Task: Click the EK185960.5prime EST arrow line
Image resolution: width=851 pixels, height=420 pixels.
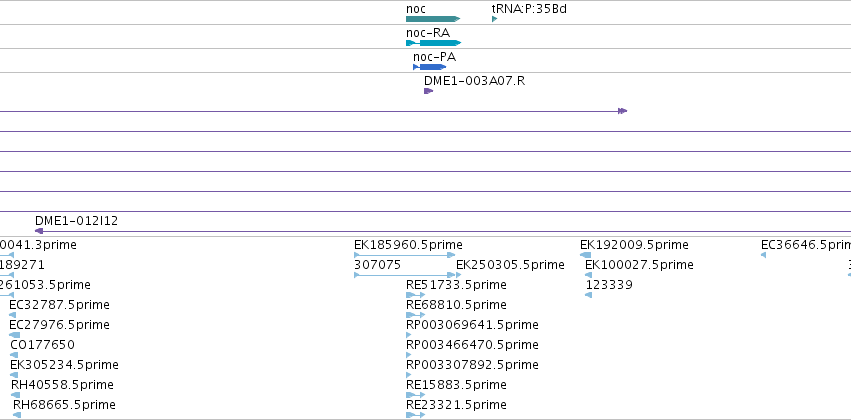Action: click(x=404, y=254)
